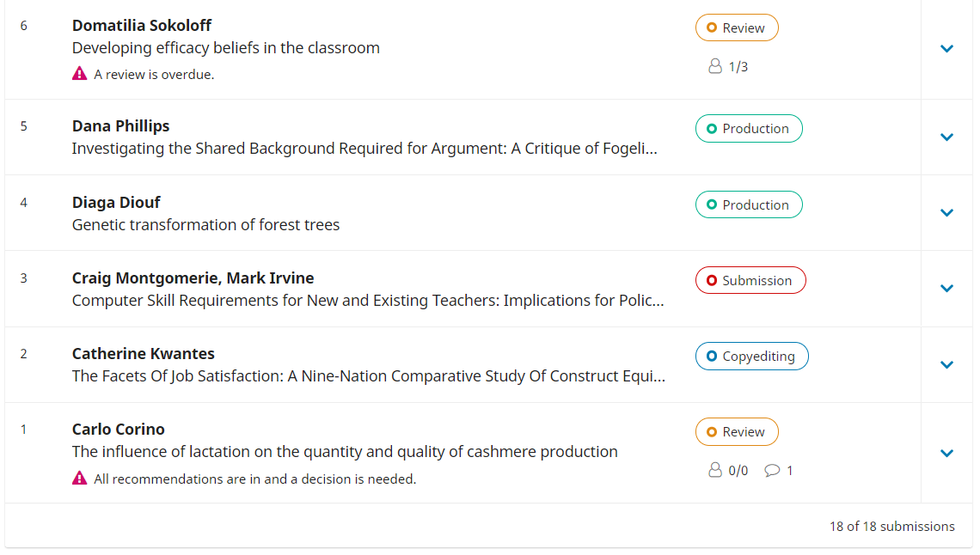Click the decision needed warning triangle icon

[x=80, y=479]
